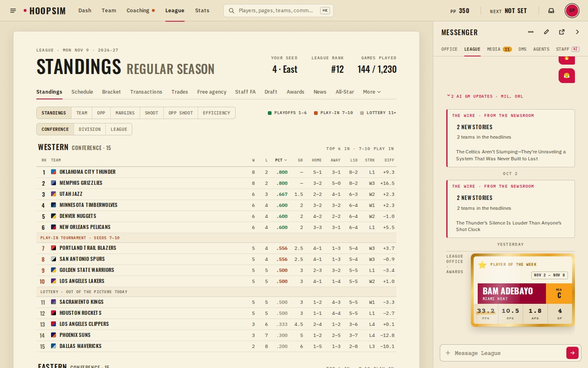Click Los Angeles Lakers team logo

(x=53, y=281)
